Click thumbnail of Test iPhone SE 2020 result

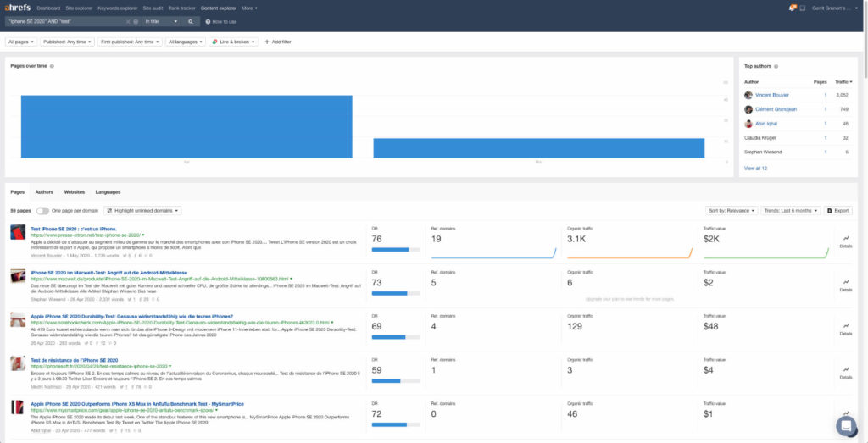click(x=19, y=232)
